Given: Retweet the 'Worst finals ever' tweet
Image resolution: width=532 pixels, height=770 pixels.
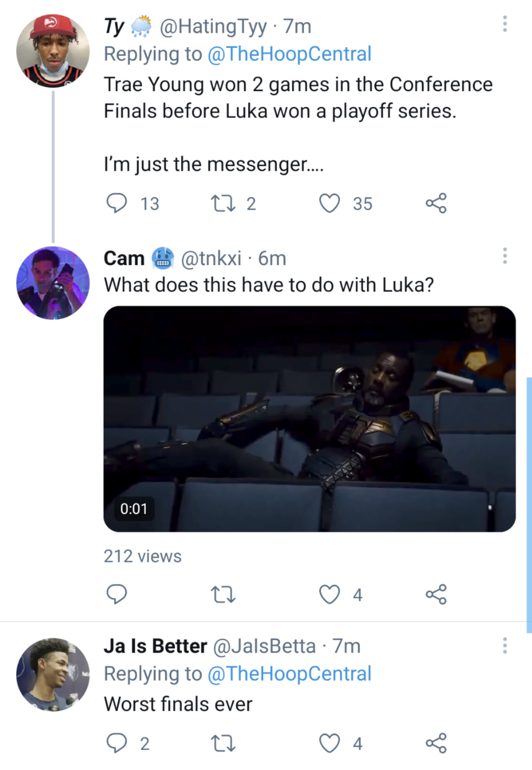Looking at the screenshot, I should (x=223, y=743).
